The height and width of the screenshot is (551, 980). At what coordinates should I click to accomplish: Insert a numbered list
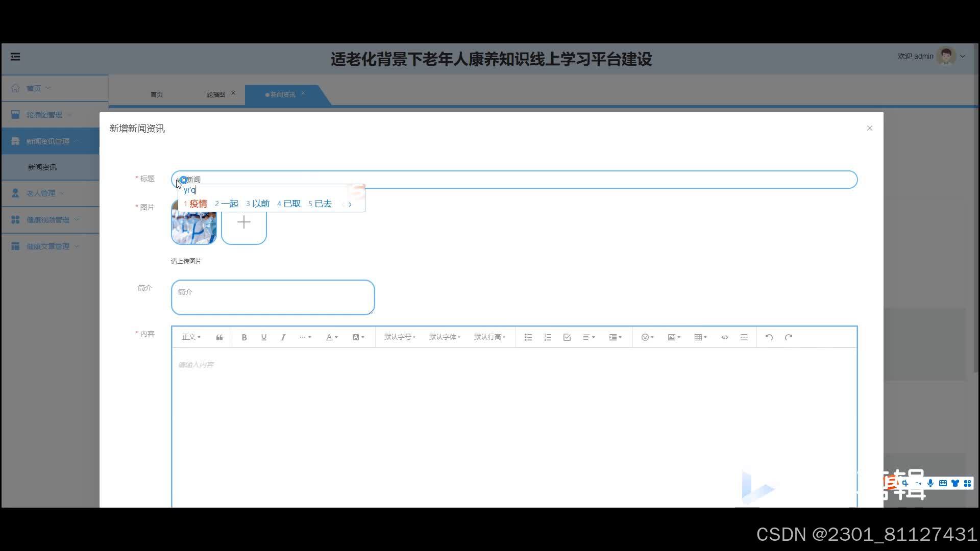coord(548,337)
